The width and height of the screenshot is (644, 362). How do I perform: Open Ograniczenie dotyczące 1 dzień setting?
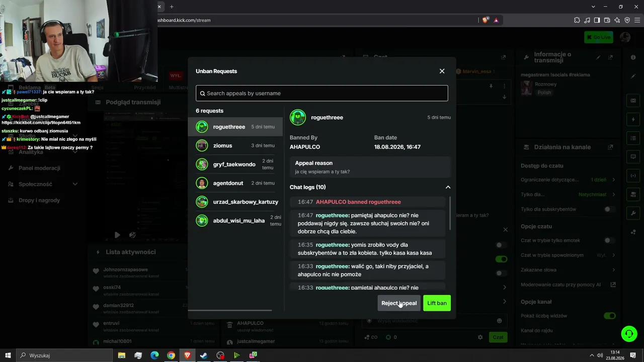pos(568,179)
